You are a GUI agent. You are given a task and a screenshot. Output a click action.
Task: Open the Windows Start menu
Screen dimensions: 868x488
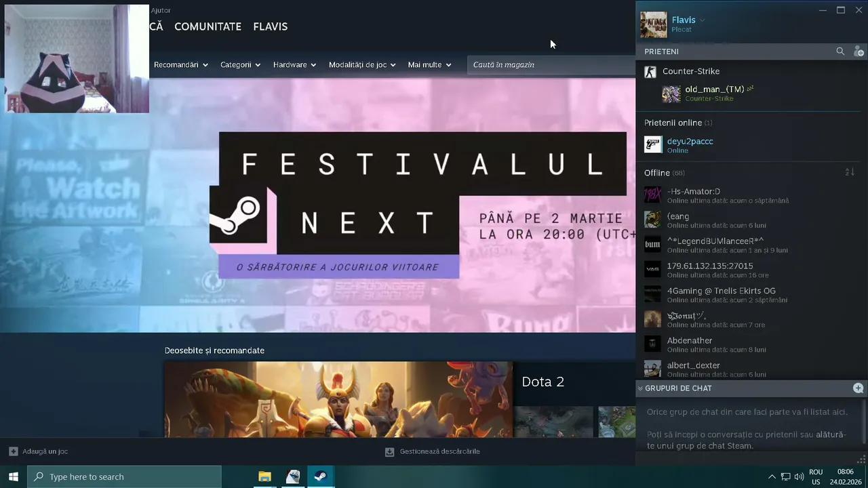(x=13, y=476)
